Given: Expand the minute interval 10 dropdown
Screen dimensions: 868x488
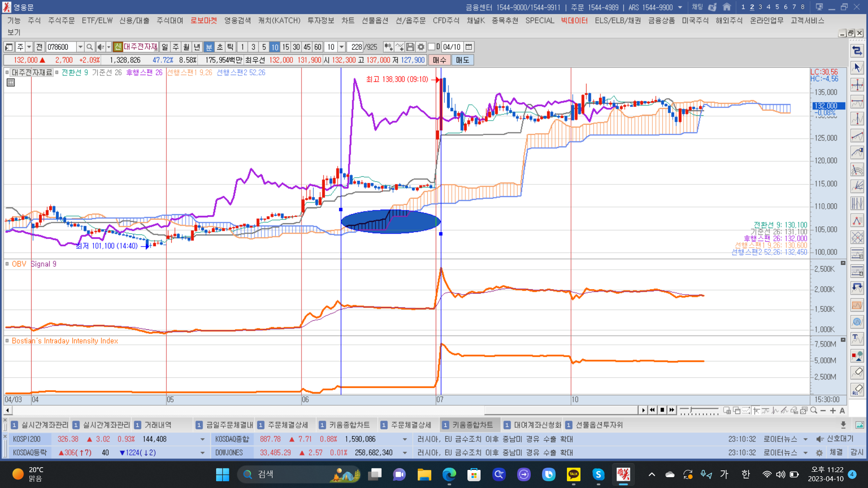Looking at the screenshot, I should (342, 47).
